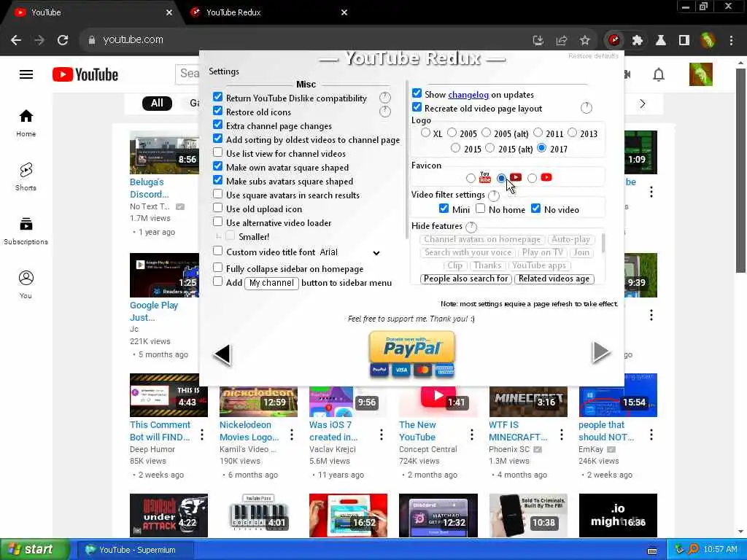Open the YouTube Redux extension icon
This screenshot has height=560, width=747.
[614, 40]
